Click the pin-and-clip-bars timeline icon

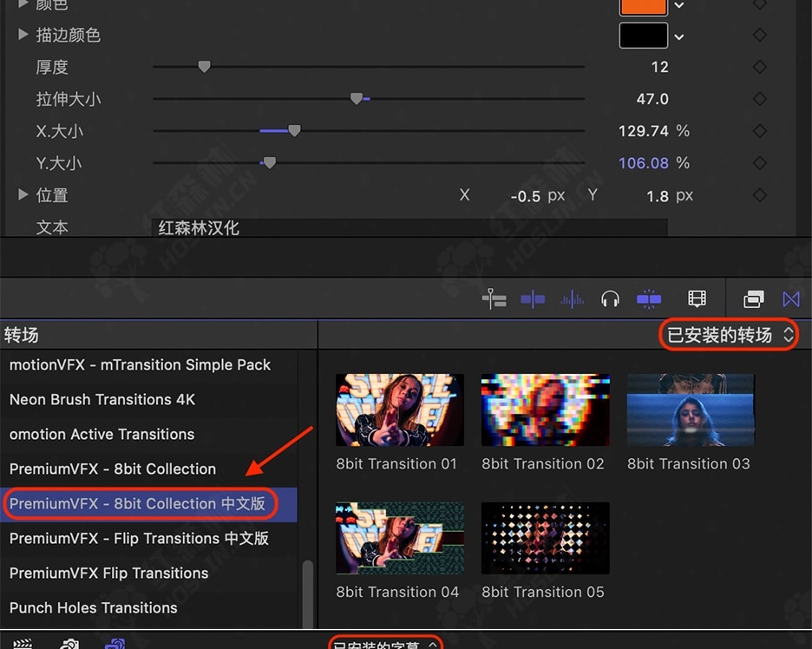click(494, 298)
